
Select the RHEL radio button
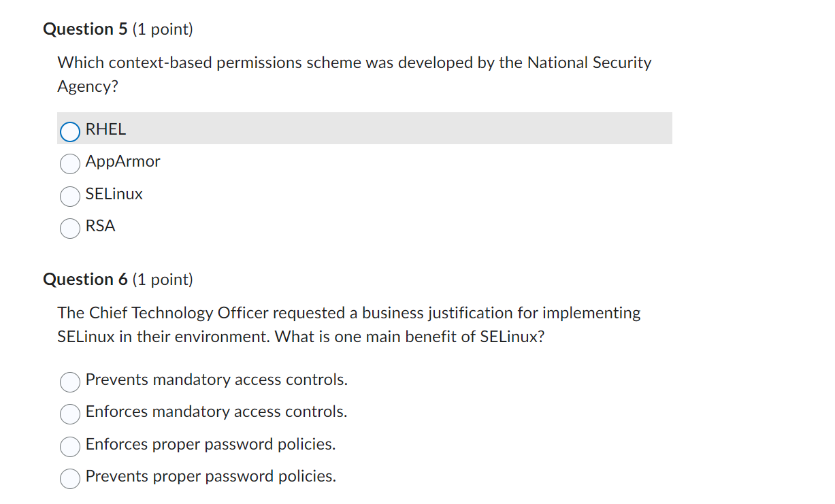(70, 131)
